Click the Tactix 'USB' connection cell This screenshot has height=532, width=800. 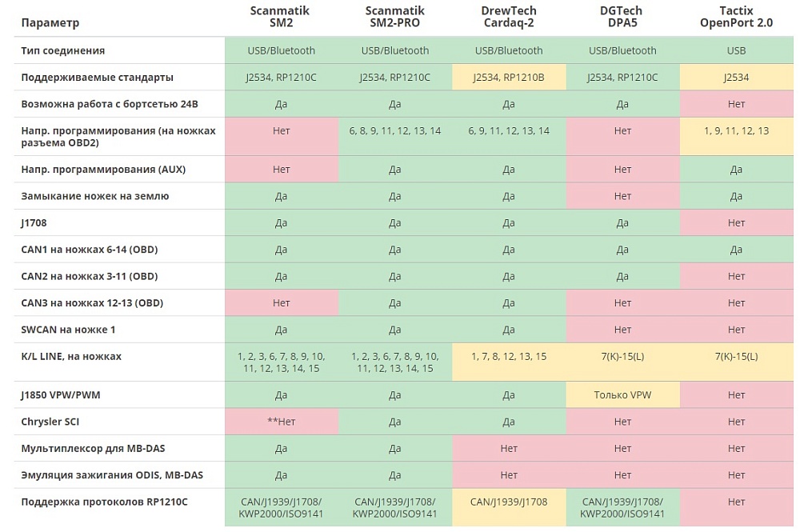pyautogui.click(x=736, y=50)
